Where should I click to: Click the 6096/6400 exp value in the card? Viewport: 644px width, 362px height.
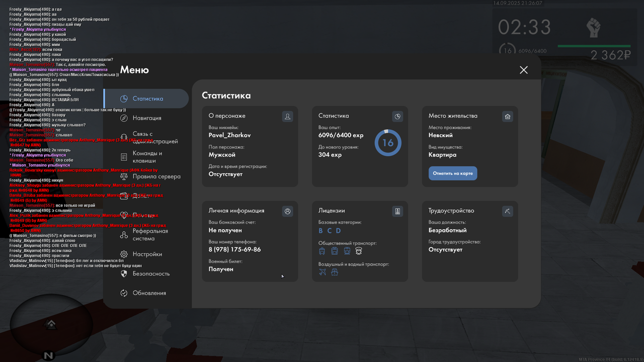[341, 135]
